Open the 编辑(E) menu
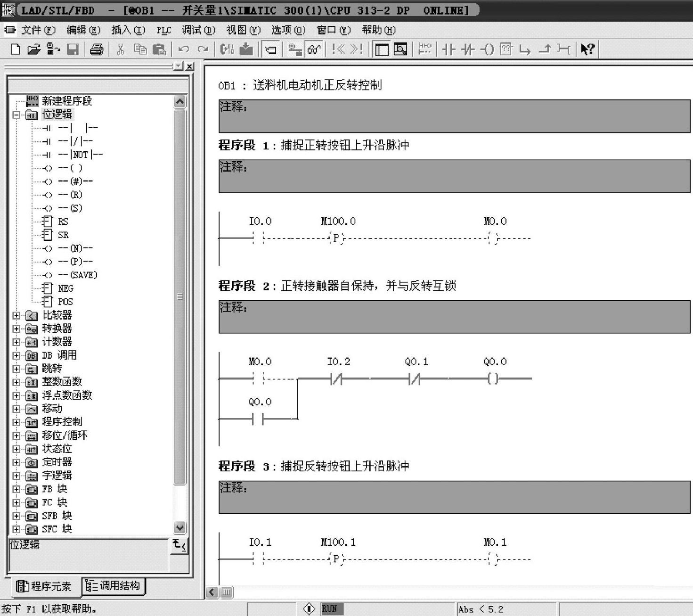The image size is (693, 616). pyautogui.click(x=83, y=30)
